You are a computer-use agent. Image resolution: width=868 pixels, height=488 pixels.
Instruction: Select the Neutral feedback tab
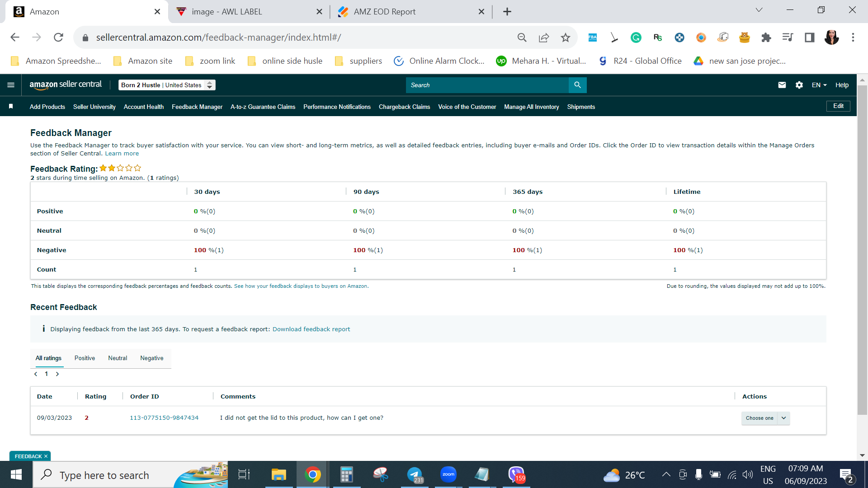click(x=118, y=358)
